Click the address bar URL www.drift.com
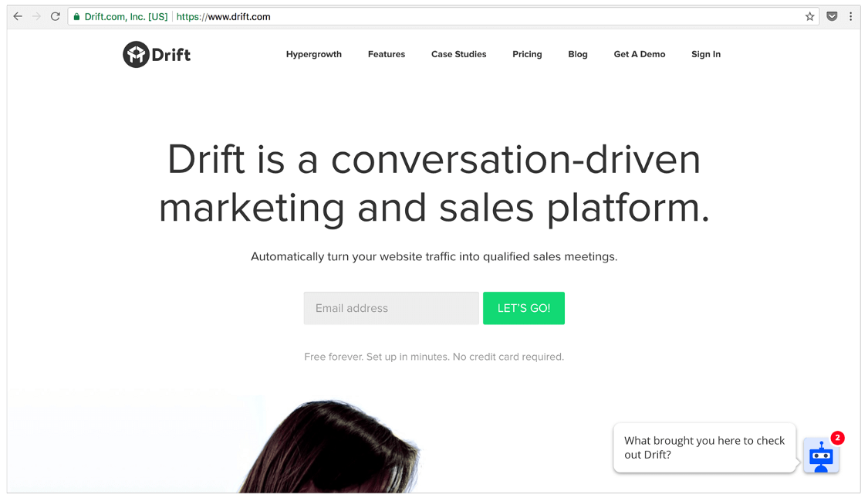 pyautogui.click(x=224, y=17)
